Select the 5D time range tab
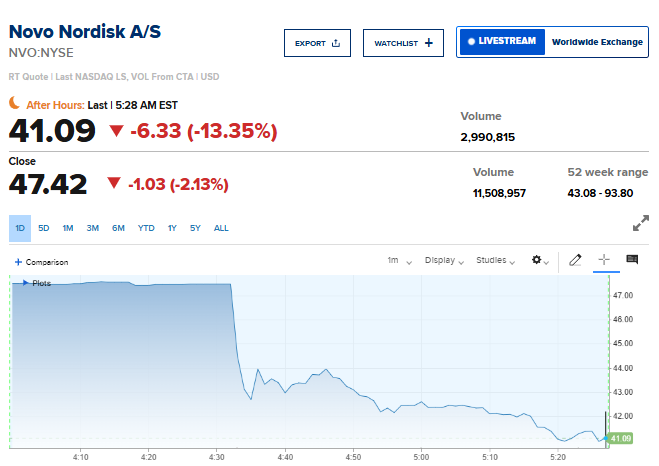The image size is (659, 466). coord(44,228)
